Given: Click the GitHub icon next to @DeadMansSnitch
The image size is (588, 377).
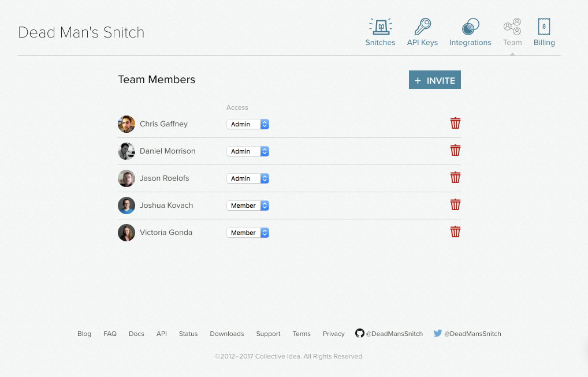Looking at the screenshot, I should pos(359,333).
